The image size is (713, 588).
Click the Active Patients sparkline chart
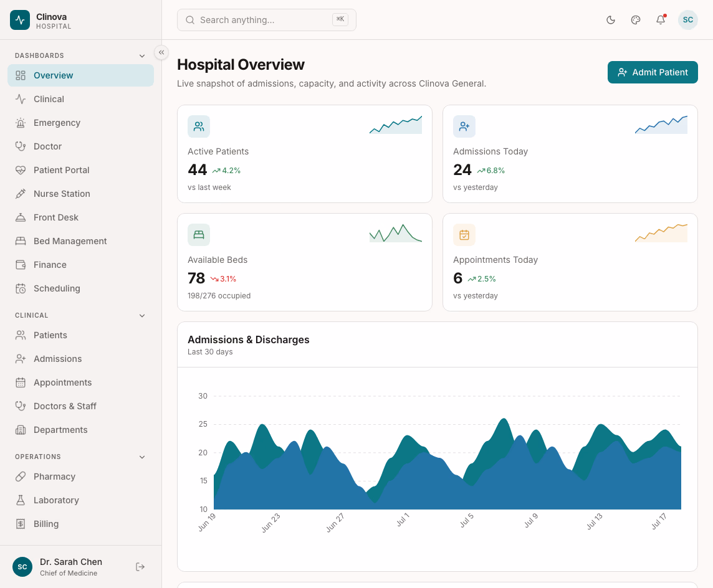(x=396, y=125)
